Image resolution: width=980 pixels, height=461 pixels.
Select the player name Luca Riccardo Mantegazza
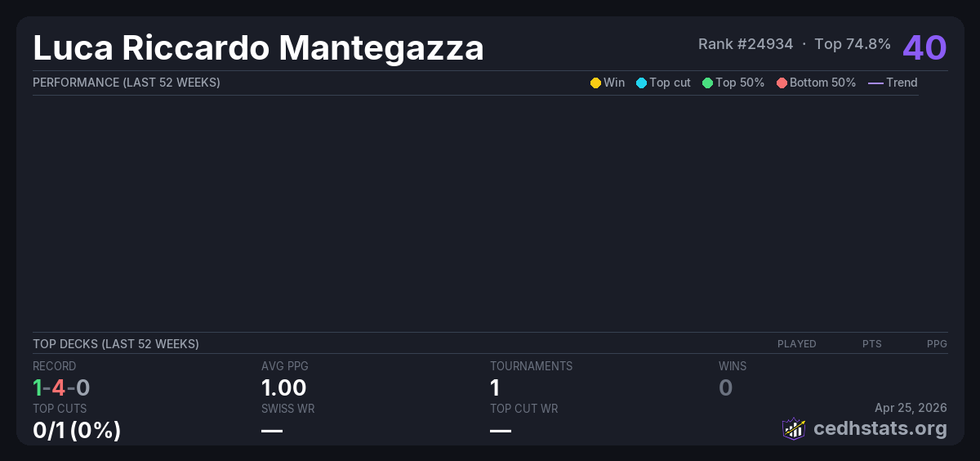258,48
